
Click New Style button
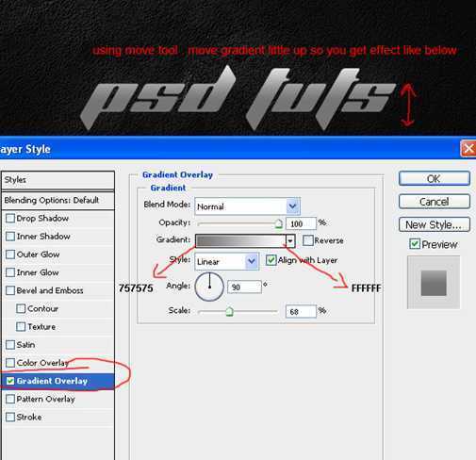click(x=435, y=224)
